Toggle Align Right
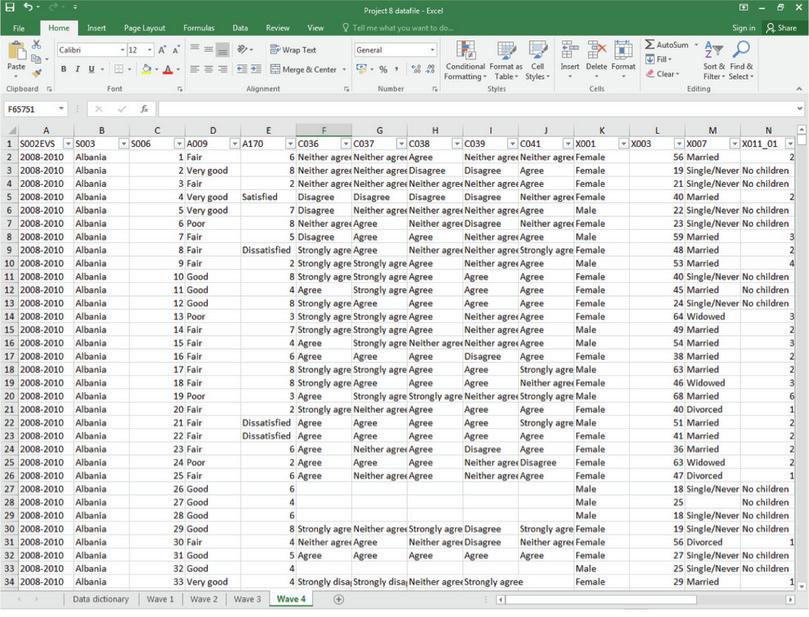 tap(222, 69)
